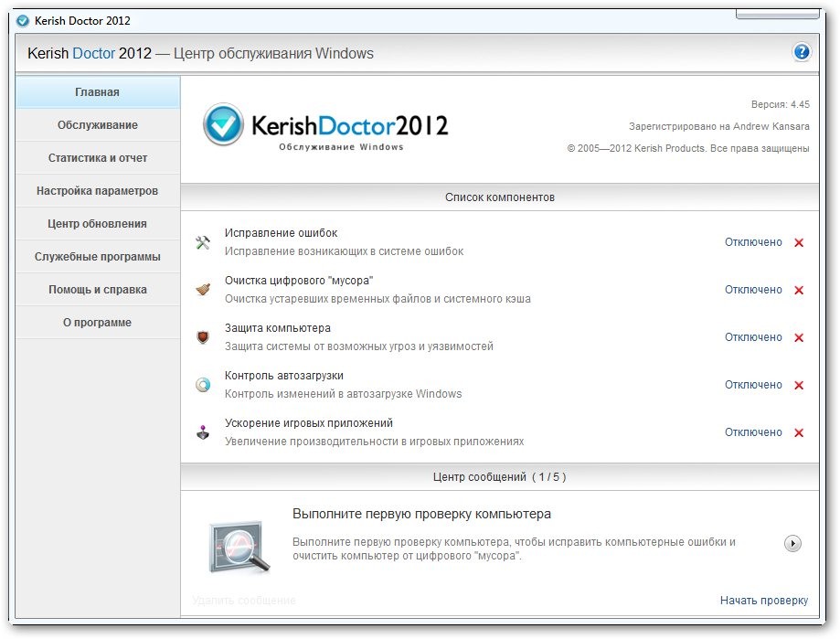
Task: Click the red X beside Очистка цифрового мусора
Action: (x=799, y=291)
